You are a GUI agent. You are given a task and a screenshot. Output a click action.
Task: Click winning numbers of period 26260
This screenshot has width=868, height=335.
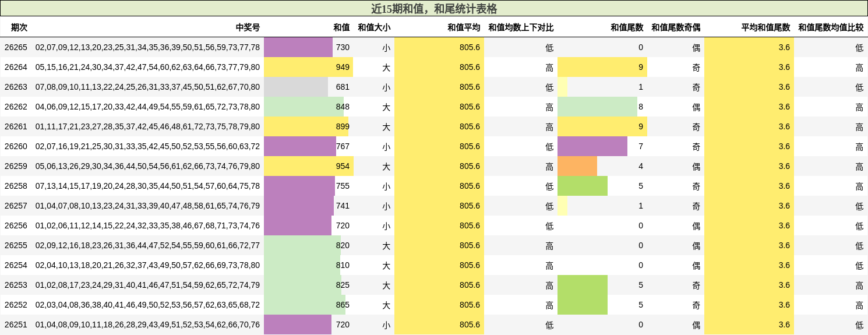[147, 146]
